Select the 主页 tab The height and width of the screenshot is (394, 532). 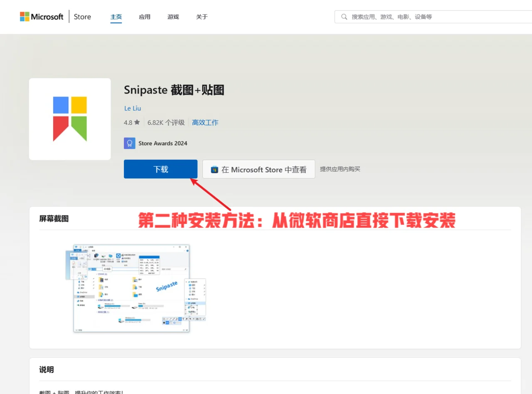[116, 17]
